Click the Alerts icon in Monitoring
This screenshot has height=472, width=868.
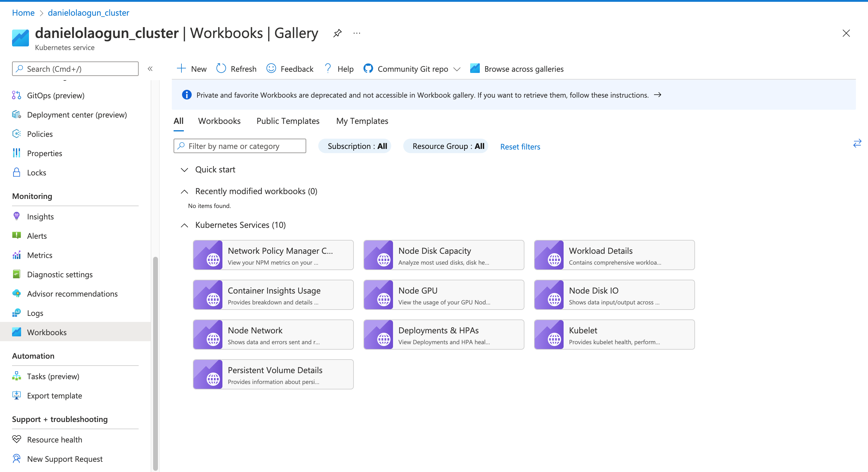tap(17, 235)
